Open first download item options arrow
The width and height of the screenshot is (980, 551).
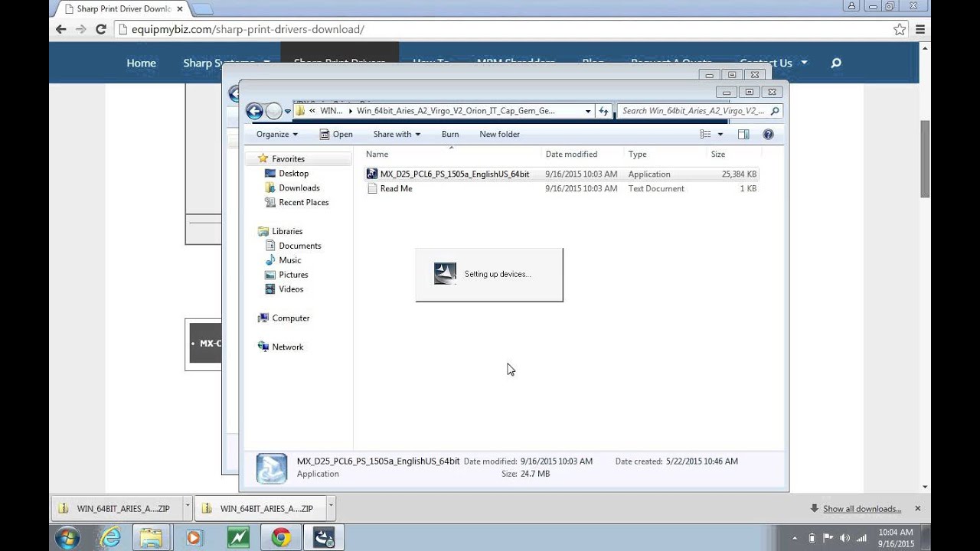[187, 507]
